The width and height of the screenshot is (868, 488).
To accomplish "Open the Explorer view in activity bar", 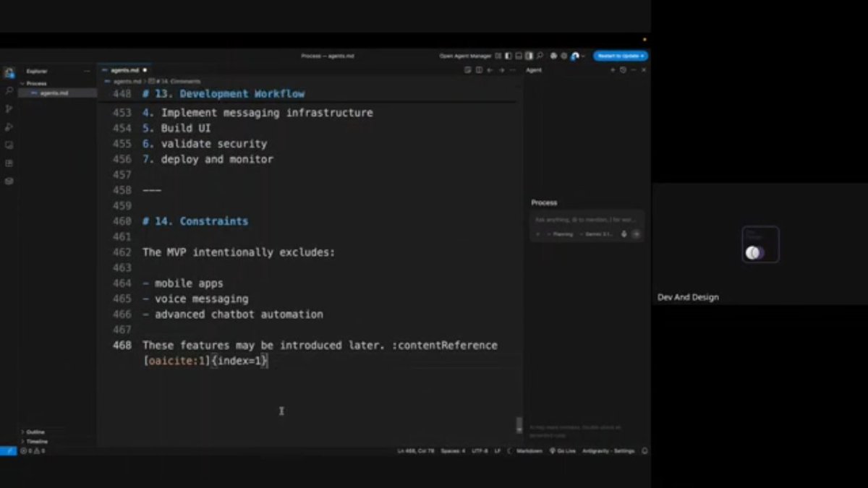I will pos(9,72).
